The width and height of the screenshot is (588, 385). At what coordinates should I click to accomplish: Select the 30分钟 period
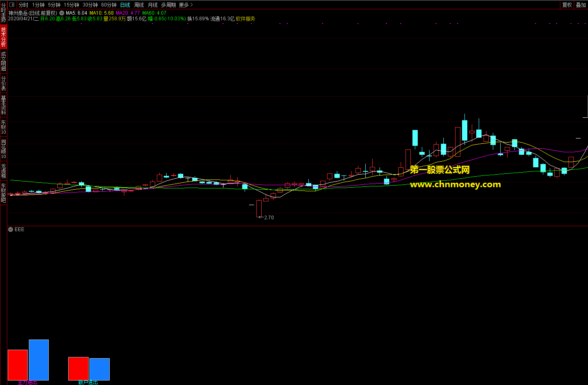90,5
